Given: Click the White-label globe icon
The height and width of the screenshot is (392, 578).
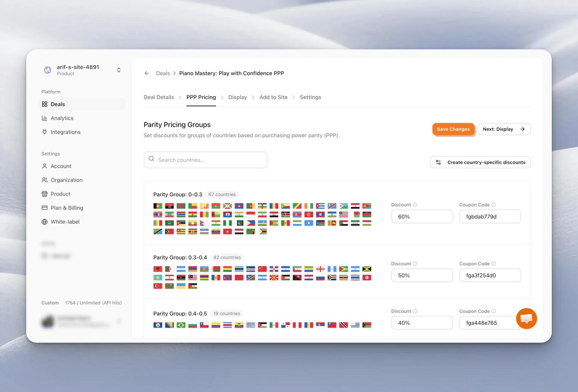Looking at the screenshot, I should coord(45,222).
